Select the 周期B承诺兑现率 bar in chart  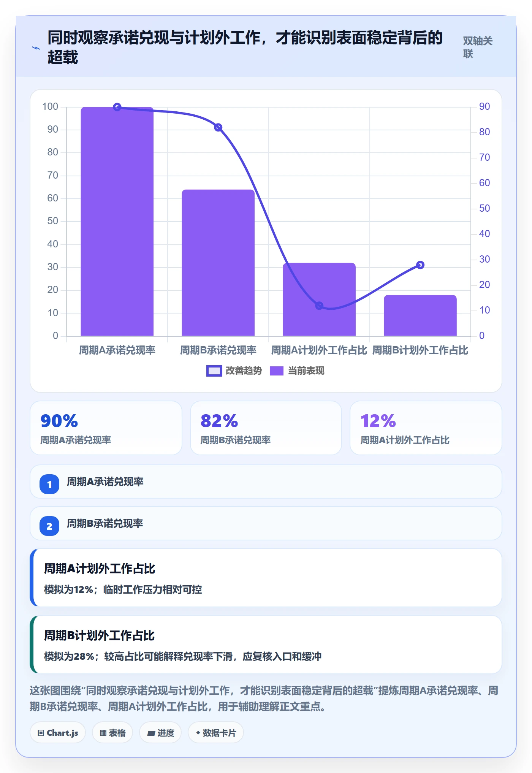218,263
